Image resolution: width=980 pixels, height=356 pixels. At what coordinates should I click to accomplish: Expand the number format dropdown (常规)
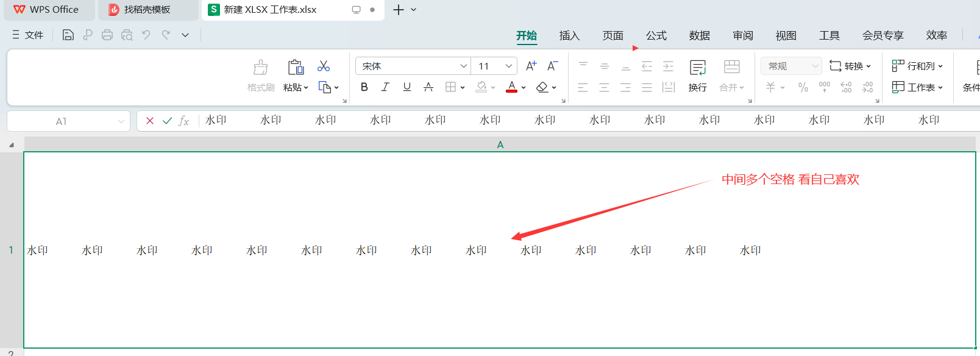814,66
